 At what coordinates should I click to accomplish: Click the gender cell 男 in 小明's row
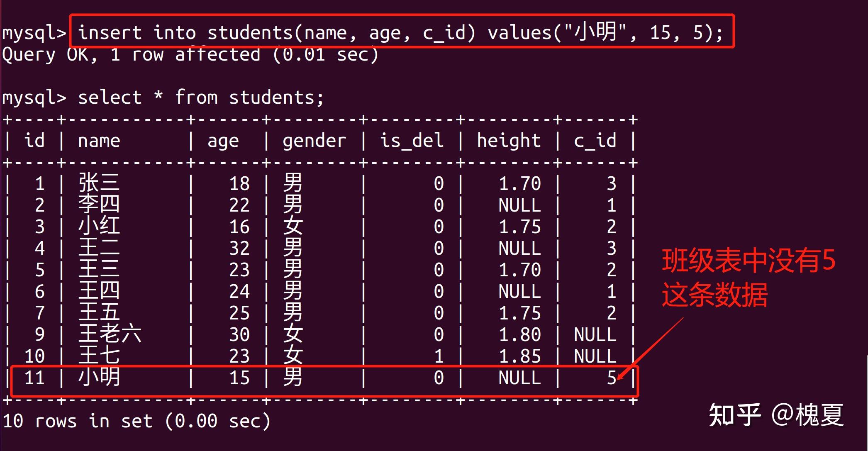[293, 377]
